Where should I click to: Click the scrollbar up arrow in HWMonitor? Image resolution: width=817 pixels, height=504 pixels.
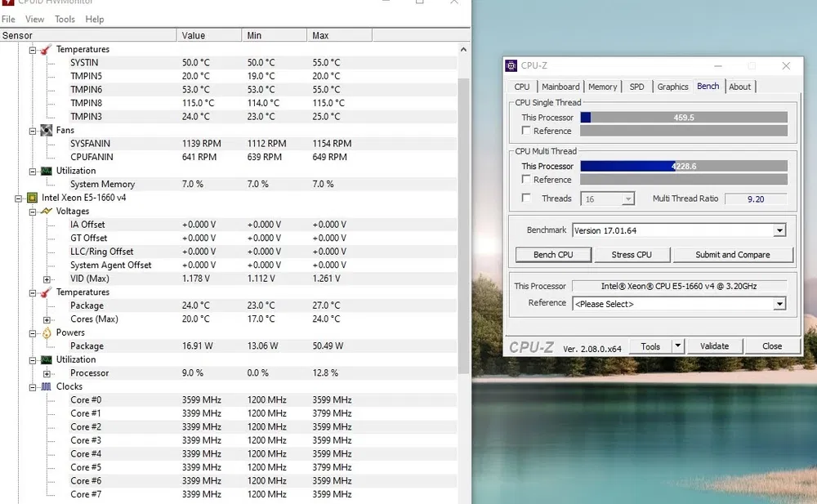(463, 50)
